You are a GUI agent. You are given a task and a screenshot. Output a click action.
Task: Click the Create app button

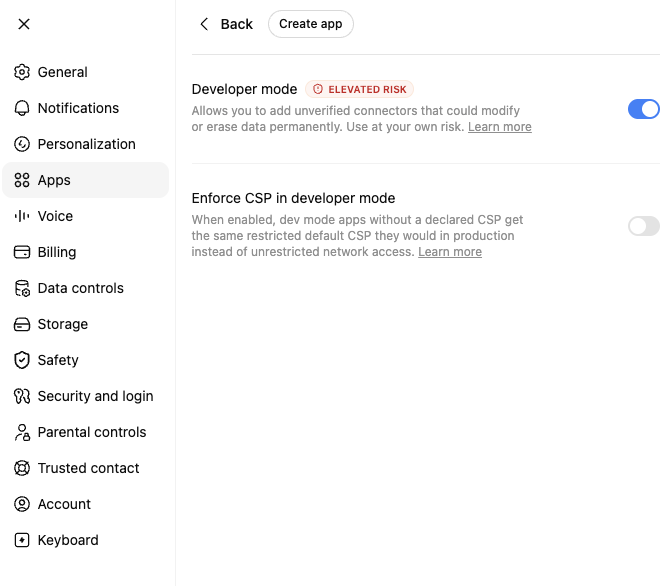pos(311,24)
